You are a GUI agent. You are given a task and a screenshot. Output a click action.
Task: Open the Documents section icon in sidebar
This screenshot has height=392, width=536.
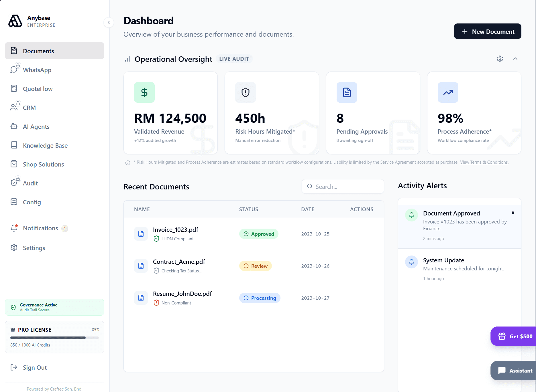point(14,51)
